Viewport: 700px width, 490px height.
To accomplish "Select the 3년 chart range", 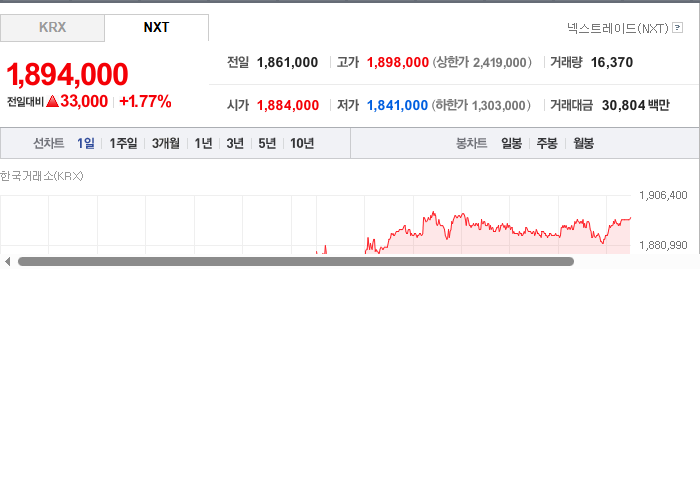I will click(x=235, y=143).
